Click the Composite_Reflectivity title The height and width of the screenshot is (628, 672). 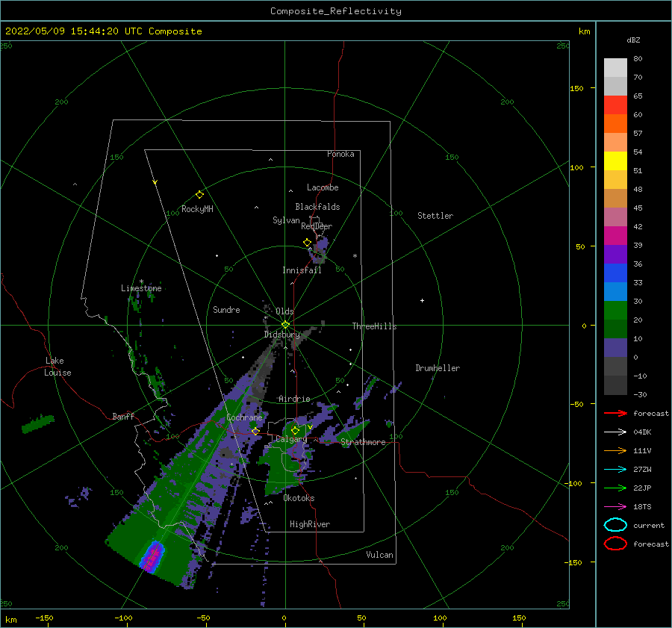point(336,11)
